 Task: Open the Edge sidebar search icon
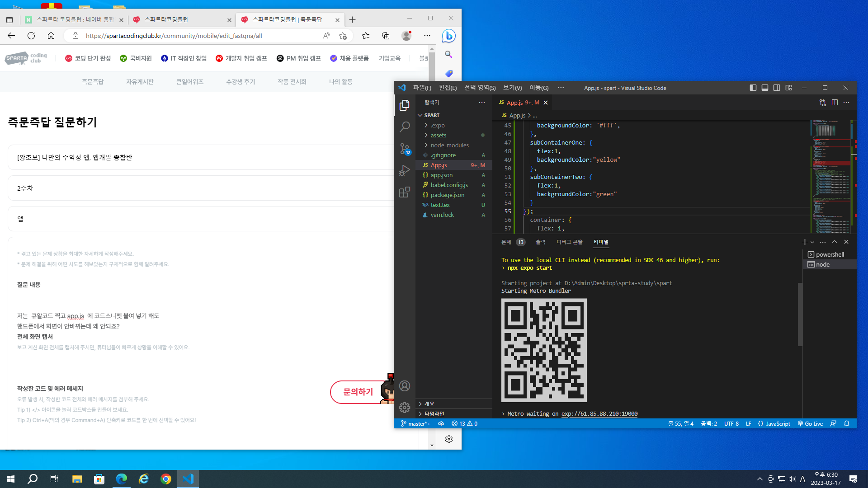point(448,55)
